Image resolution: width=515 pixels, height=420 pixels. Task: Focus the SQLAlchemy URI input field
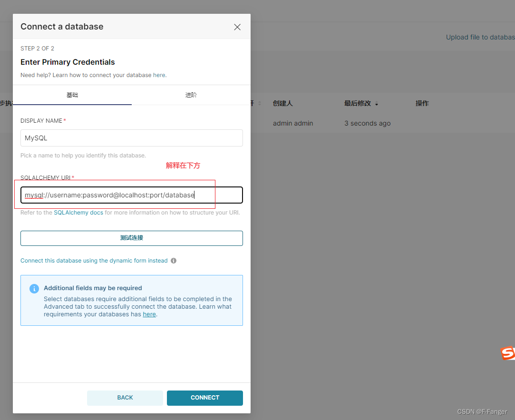pyautogui.click(x=132, y=195)
